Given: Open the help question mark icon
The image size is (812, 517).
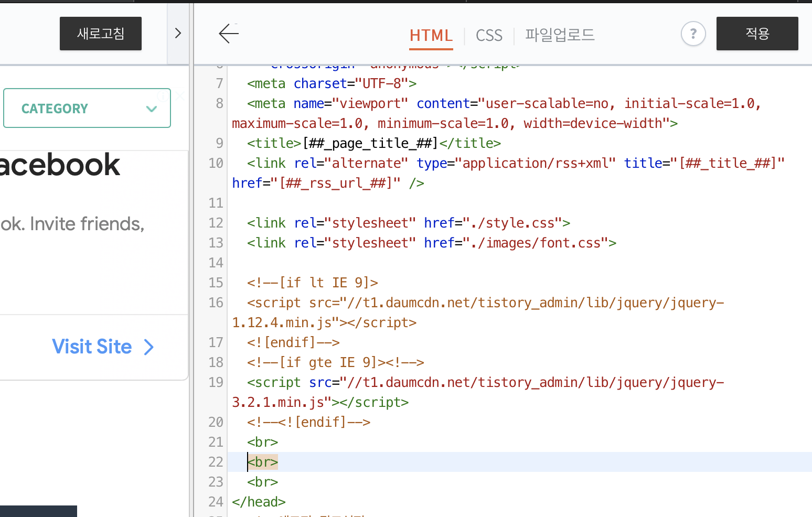Looking at the screenshot, I should (x=693, y=34).
